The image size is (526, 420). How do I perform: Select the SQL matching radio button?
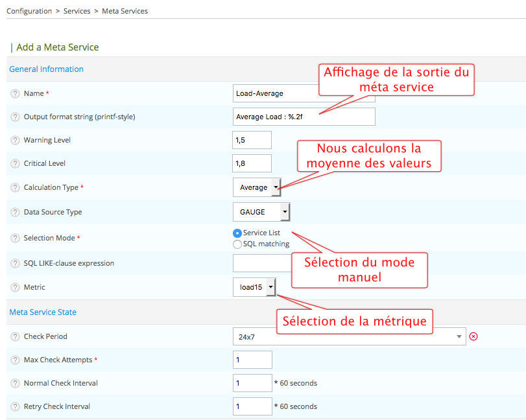point(237,244)
